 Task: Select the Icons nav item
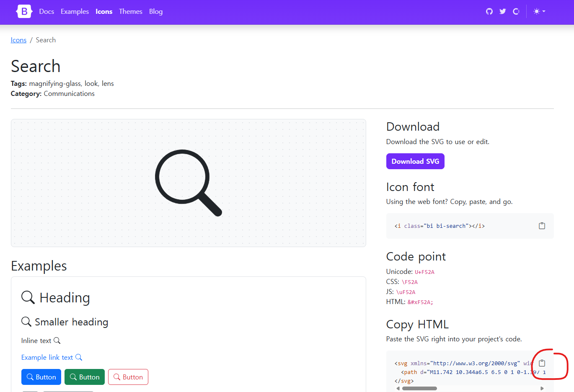point(104,11)
